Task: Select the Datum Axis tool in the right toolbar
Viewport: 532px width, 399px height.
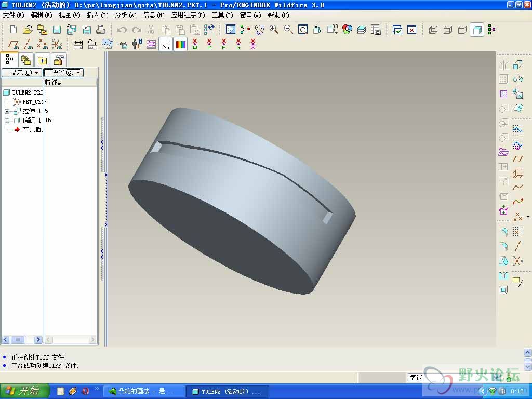Action: pyautogui.click(x=518, y=246)
